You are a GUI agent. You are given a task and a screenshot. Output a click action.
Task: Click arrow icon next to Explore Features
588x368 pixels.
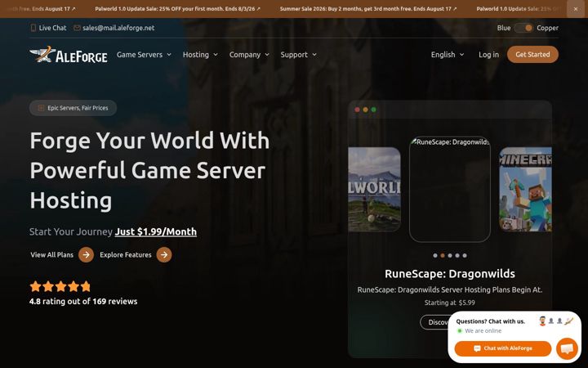click(x=164, y=254)
